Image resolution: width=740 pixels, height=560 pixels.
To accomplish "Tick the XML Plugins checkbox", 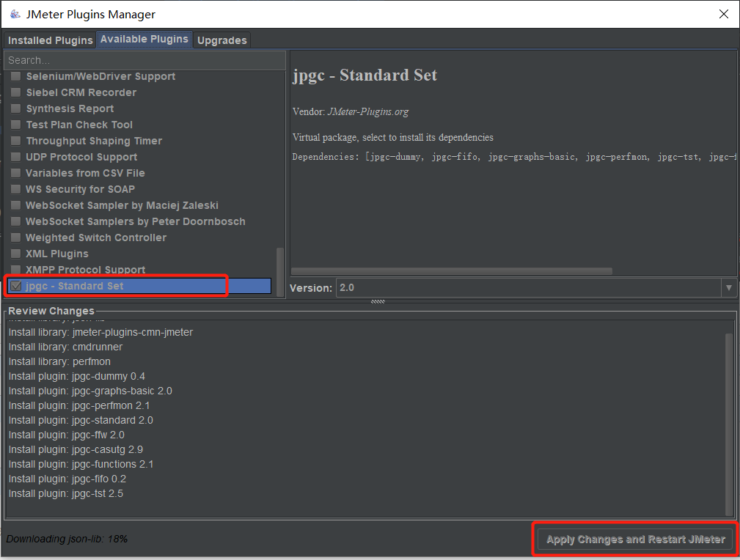I will 15,254.
